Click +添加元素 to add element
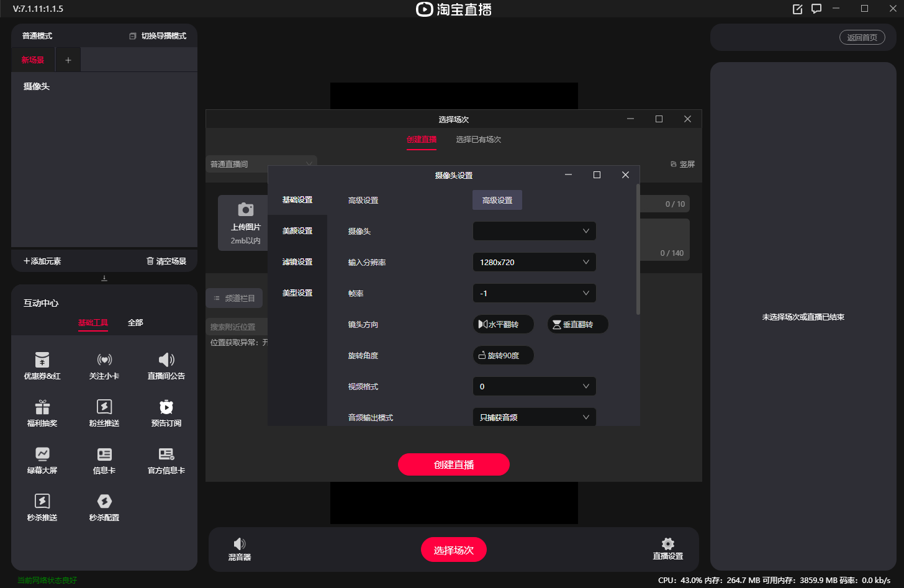The height and width of the screenshot is (588, 904). 42,261
